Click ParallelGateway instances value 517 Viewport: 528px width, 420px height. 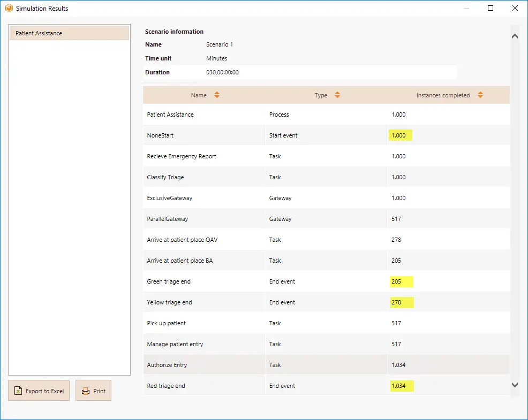[396, 219]
